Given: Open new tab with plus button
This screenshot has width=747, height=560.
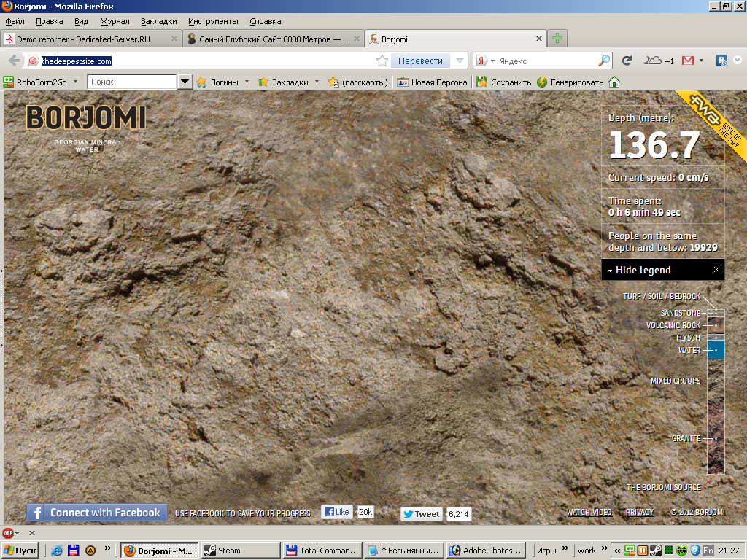Looking at the screenshot, I should (x=557, y=39).
